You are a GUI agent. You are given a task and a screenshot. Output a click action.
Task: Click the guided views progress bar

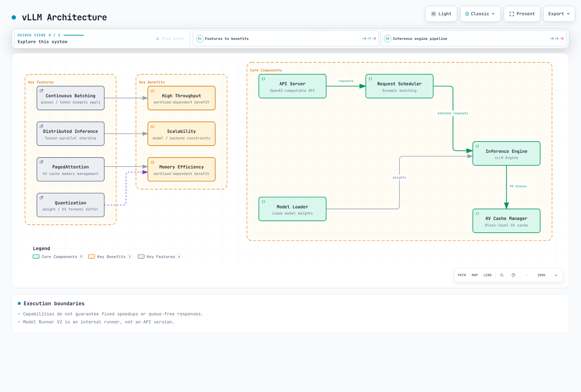coord(74,35)
